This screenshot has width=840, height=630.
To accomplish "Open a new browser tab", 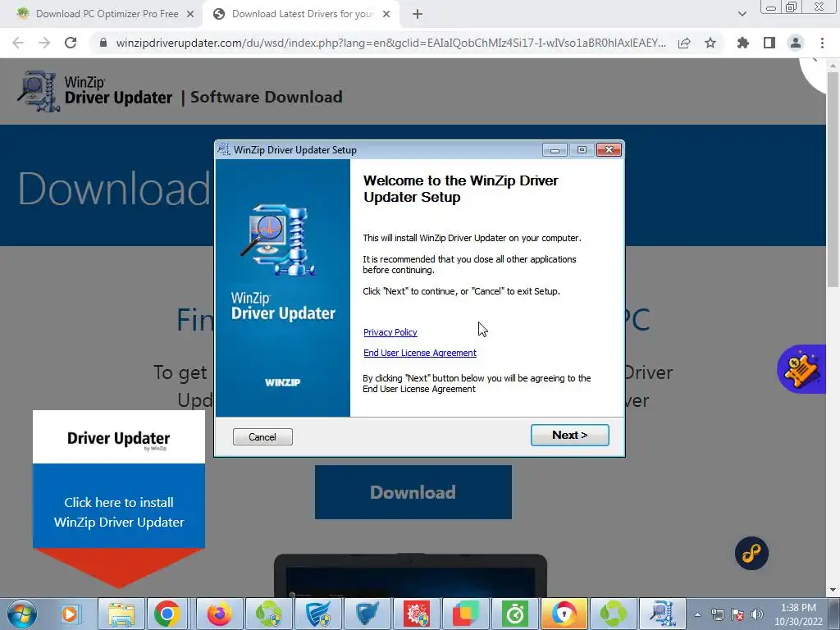I will click(418, 15).
